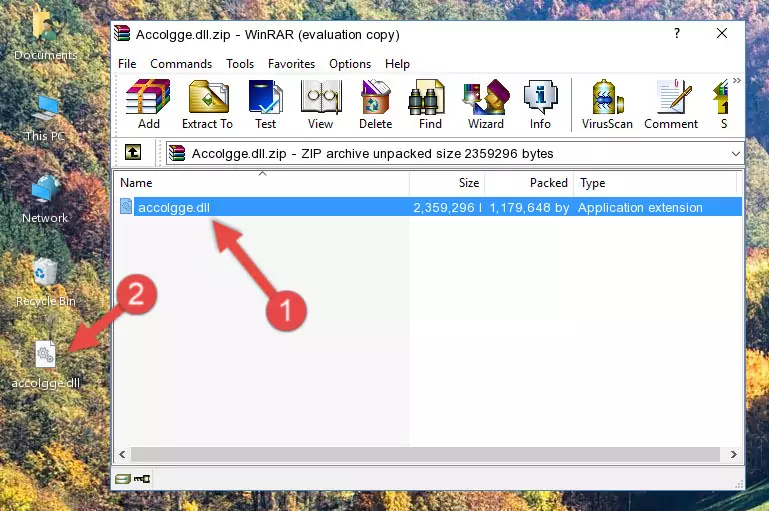Open the Favorites menu

[291, 64]
